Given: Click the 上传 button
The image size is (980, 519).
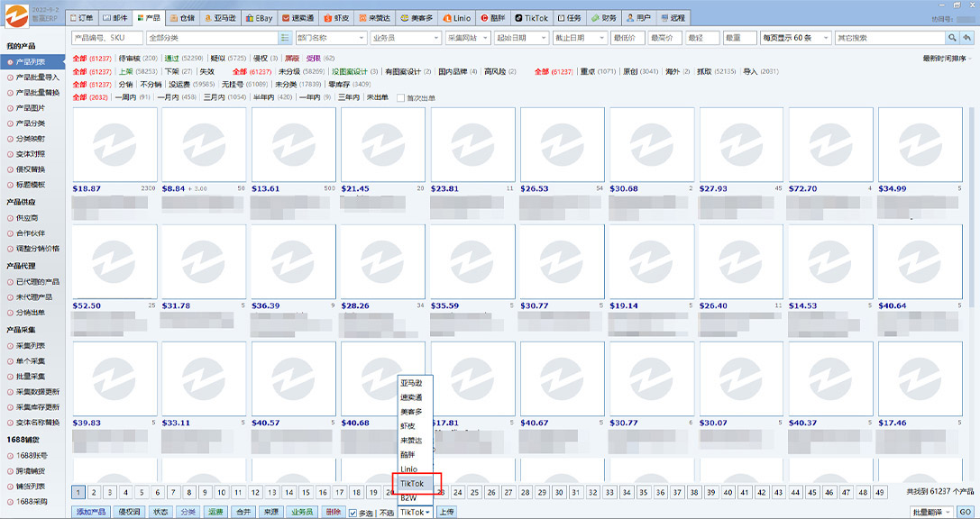Looking at the screenshot, I should [445, 512].
